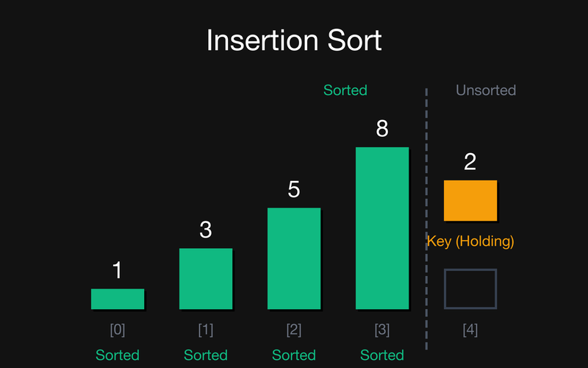Click the green Sorted region header label

point(345,90)
